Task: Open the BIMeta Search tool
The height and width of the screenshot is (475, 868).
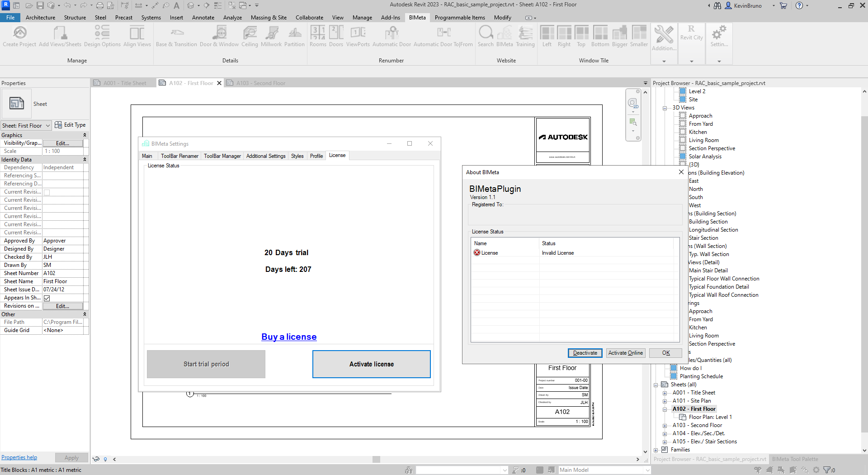Action: (486, 36)
